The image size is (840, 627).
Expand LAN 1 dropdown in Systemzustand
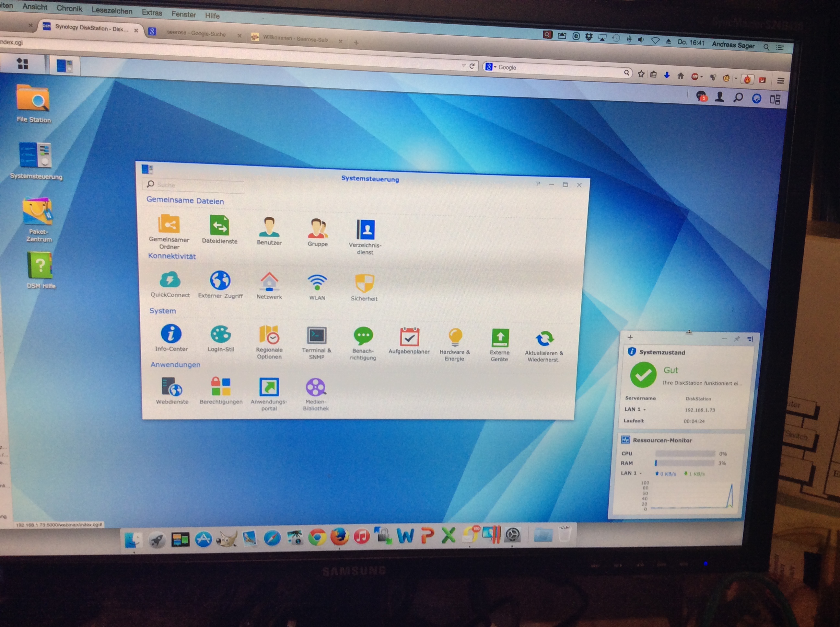click(x=645, y=410)
